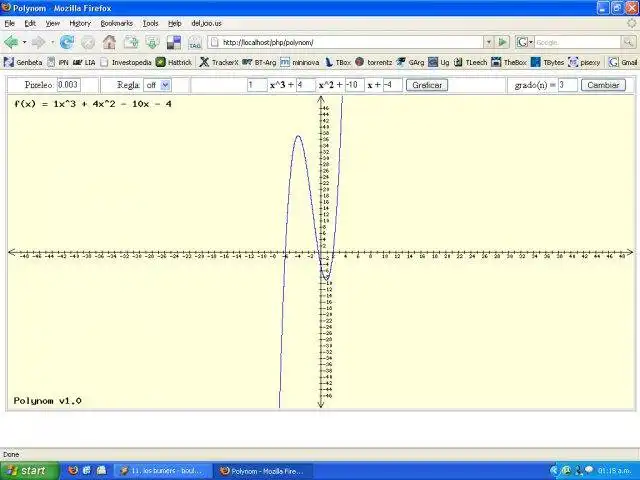This screenshot has height=480, width=640.
Task: Click the TAG toolbar icon
Action: [195, 42]
